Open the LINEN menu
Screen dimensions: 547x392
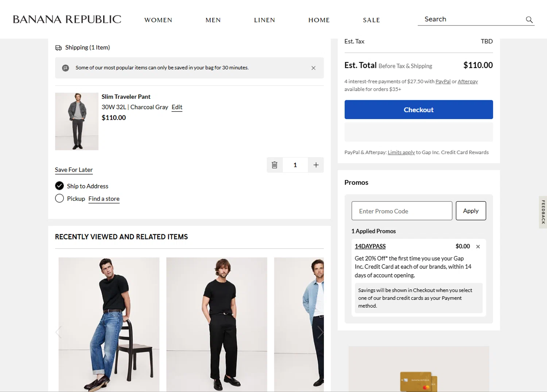265,20
